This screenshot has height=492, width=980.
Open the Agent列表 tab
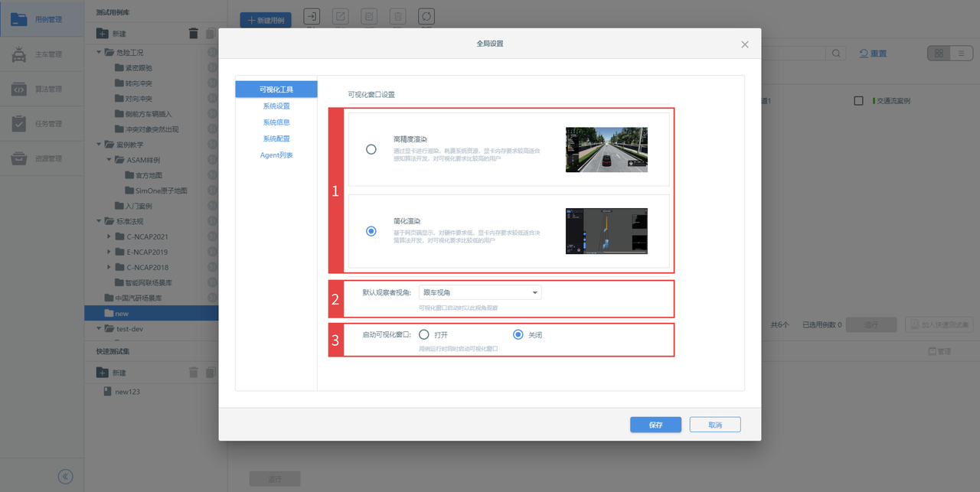coord(276,155)
